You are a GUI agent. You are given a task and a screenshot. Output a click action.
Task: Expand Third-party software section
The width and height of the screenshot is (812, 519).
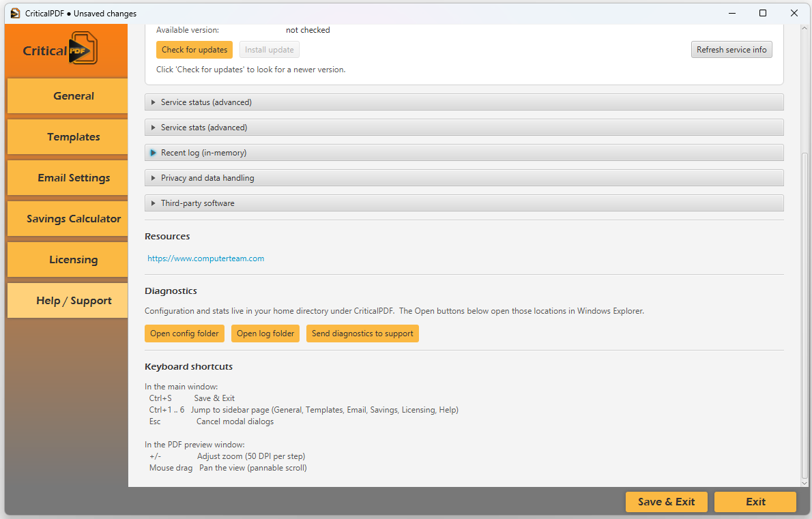(x=464, y=203)
